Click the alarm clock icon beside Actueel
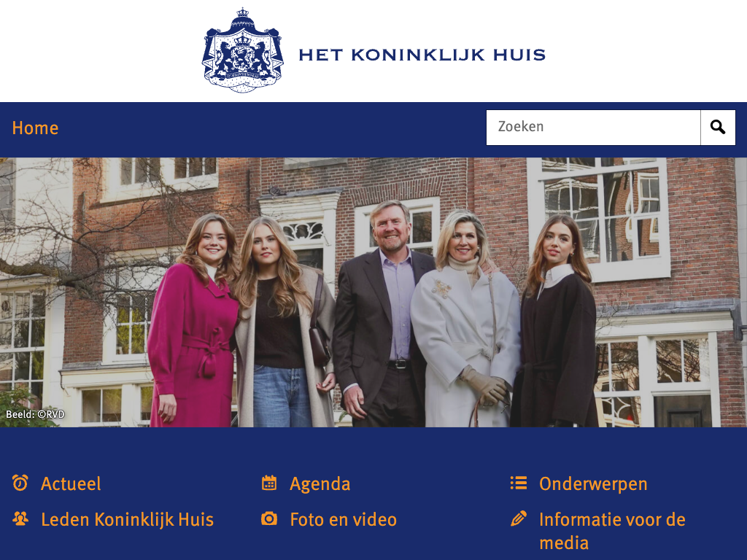The width and height of the screenshot is (747, 560). [20, 483]
